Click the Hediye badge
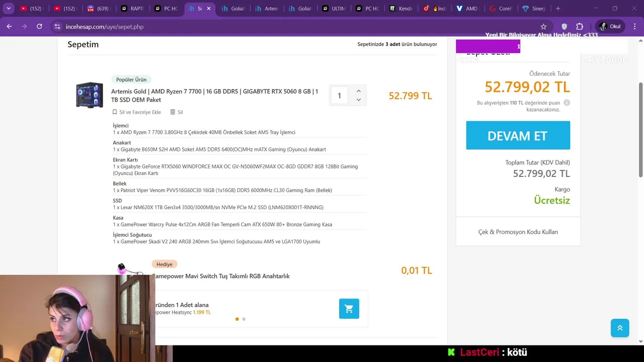This screenshot has height=362, width=644. pos(164,264)
